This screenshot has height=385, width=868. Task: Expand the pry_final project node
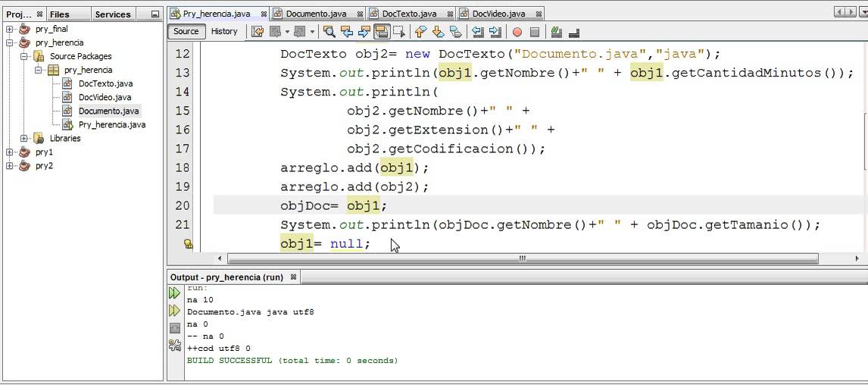point(9,29)
